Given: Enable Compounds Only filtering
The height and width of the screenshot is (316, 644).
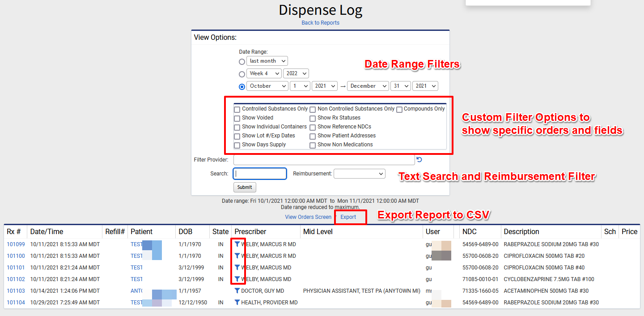Looking at the screenshot, I should tap(399, 109).
